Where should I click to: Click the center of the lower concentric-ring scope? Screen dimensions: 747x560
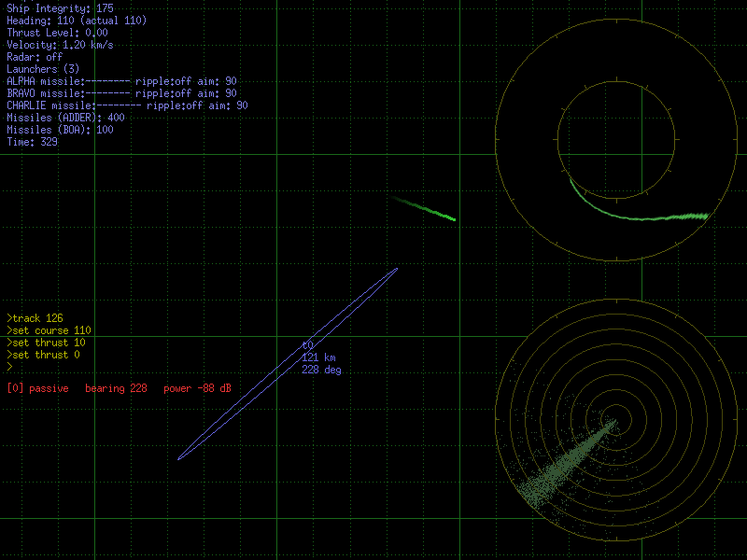pos(616,420)
